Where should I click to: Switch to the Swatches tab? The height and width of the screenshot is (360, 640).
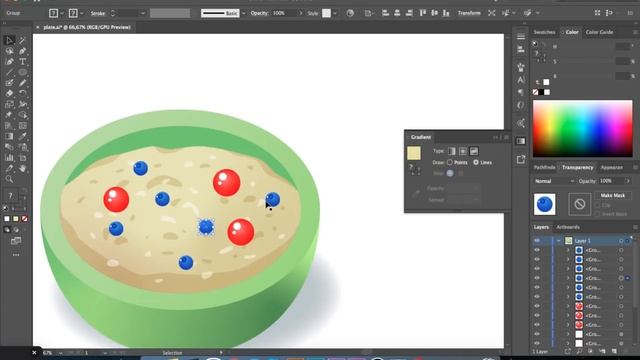tap(544, 32)
